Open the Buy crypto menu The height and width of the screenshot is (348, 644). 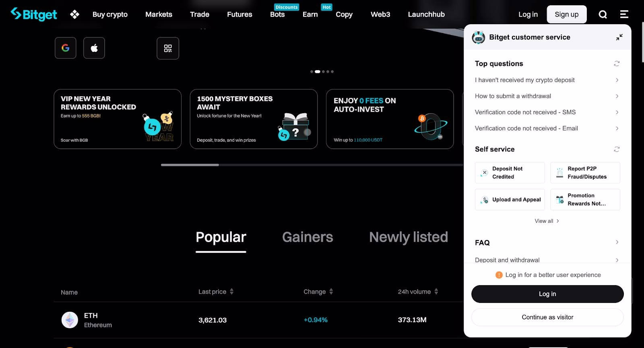[x=110, y=14]
